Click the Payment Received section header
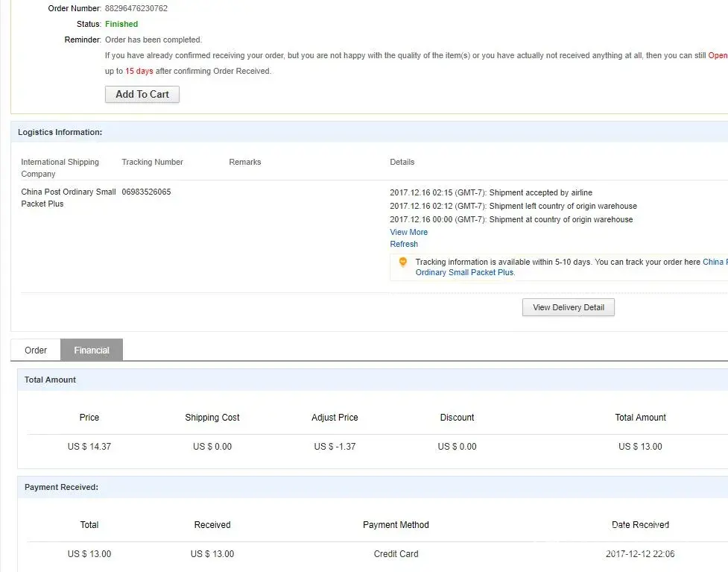 61,487
